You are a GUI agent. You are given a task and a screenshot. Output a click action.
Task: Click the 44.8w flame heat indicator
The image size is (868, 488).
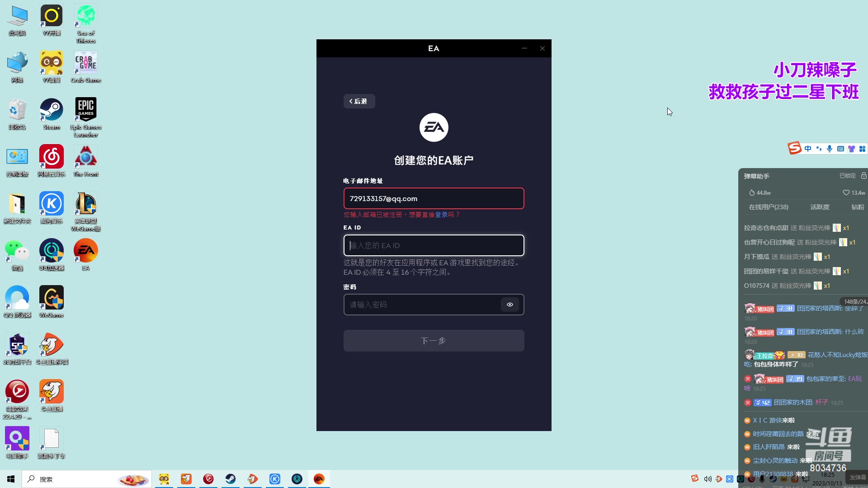point(759,192)
